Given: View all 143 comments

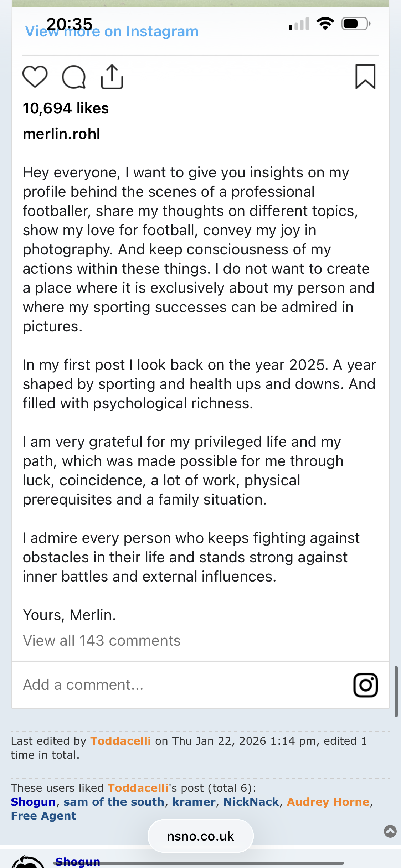Looking at the screenshot, I should (102, 641).
